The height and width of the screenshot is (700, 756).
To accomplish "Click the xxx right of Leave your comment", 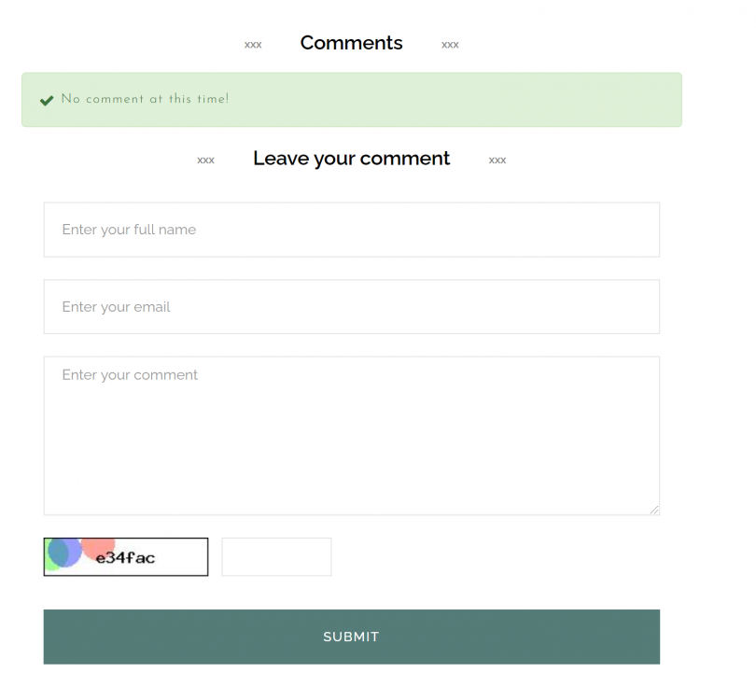I will click(497, 160).
